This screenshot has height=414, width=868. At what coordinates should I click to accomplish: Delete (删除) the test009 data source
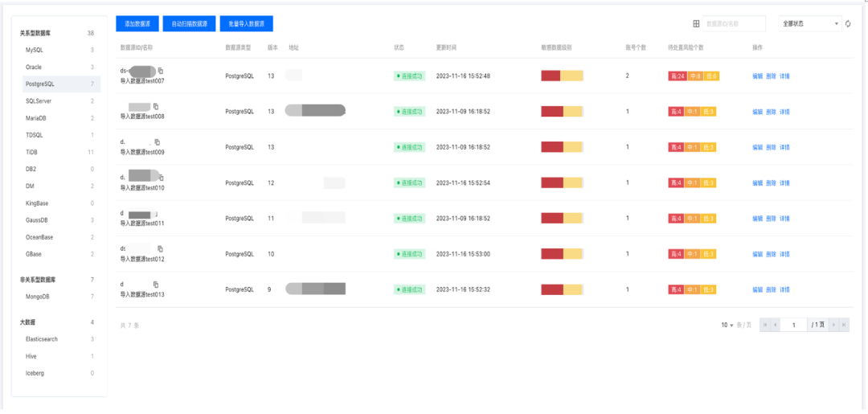[x=771, y=147]
